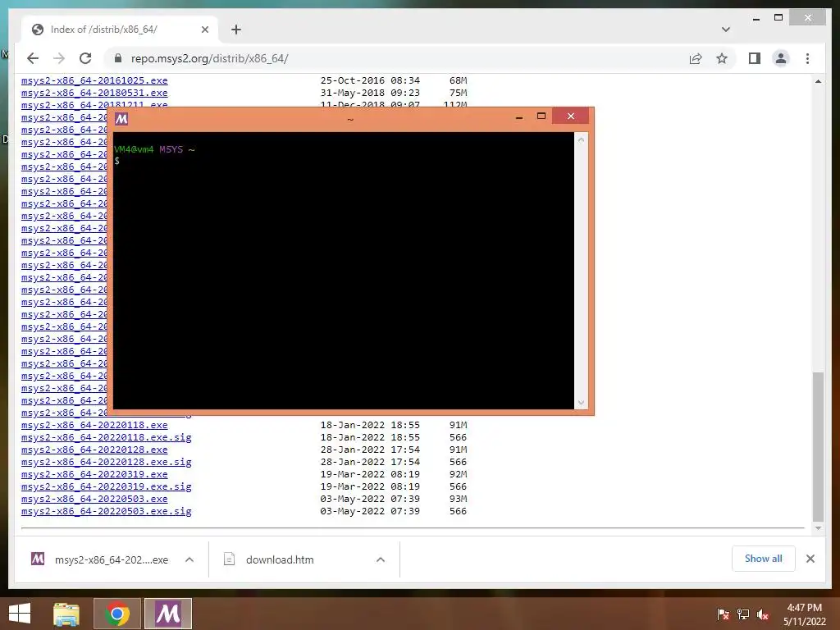Open network tray icon

click(x=743, y=614)
